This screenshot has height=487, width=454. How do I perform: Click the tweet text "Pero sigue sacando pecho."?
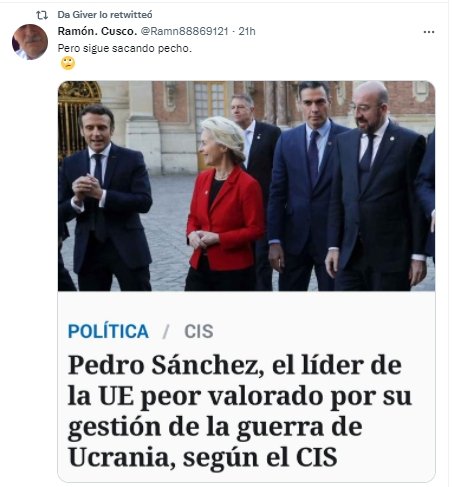click(125, 48)
